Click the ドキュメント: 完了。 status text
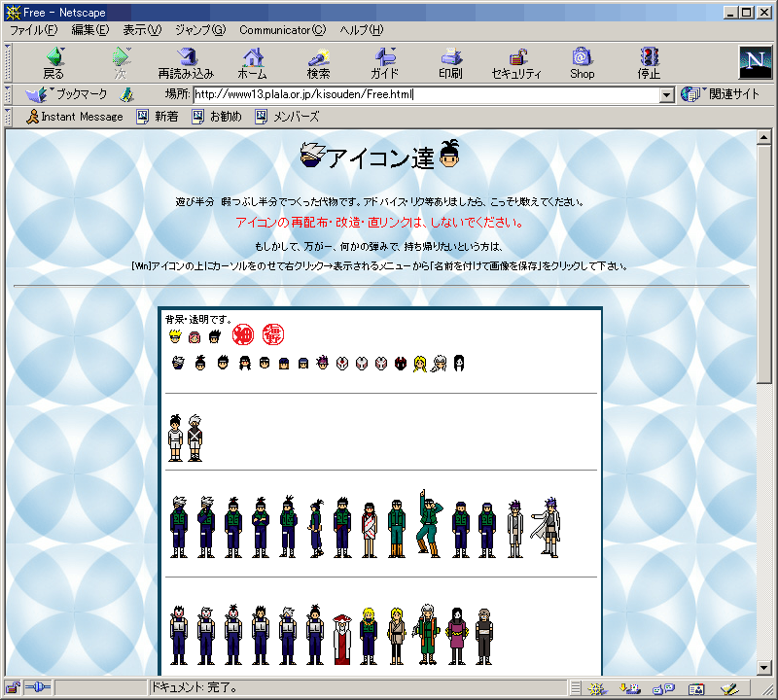The image size is (778, 700). tap(194, 688)
